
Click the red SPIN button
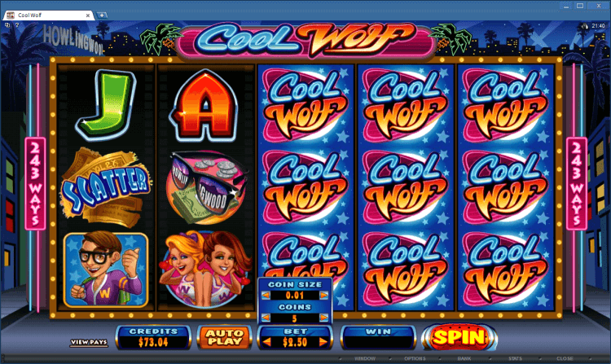pos(459,337)
